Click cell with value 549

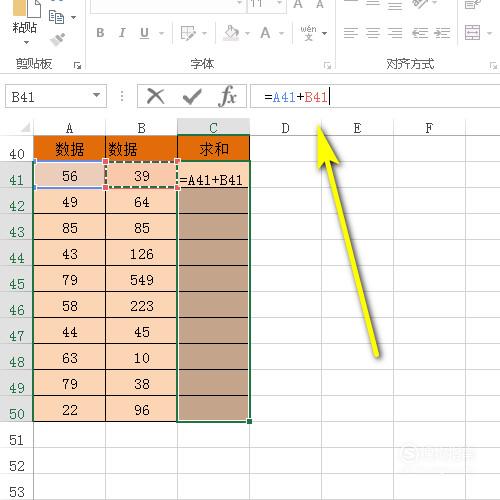tap(141, 279)
